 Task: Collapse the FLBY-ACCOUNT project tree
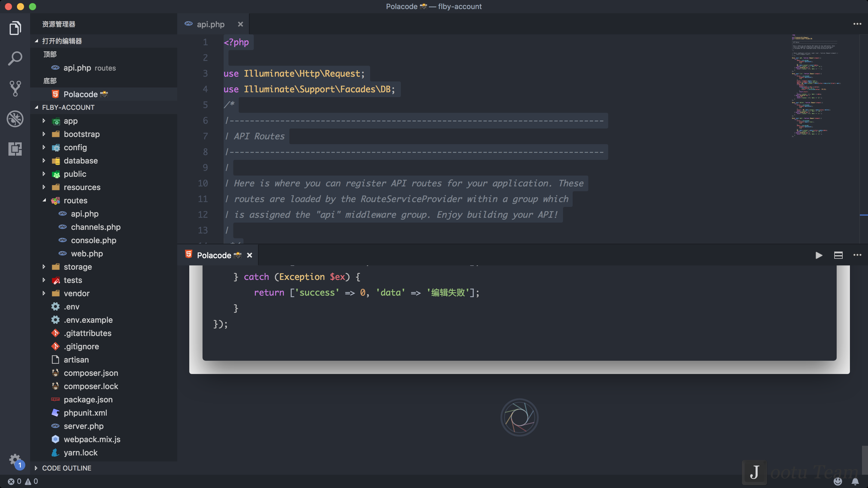point(36,107)
